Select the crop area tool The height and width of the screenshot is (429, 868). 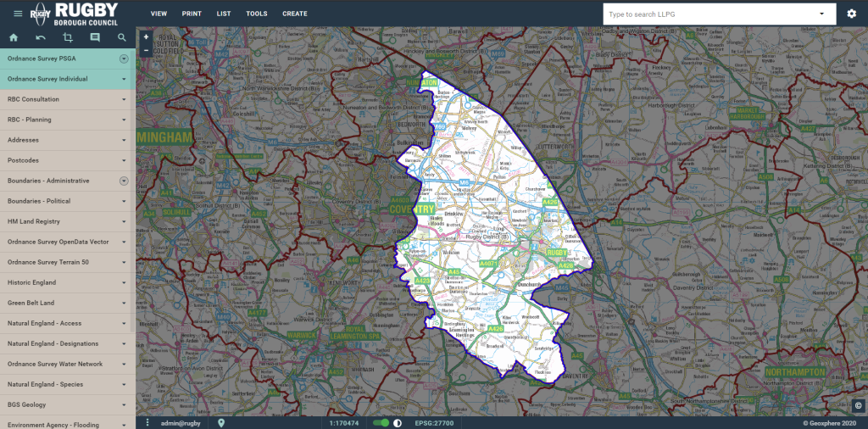(68, 37)
